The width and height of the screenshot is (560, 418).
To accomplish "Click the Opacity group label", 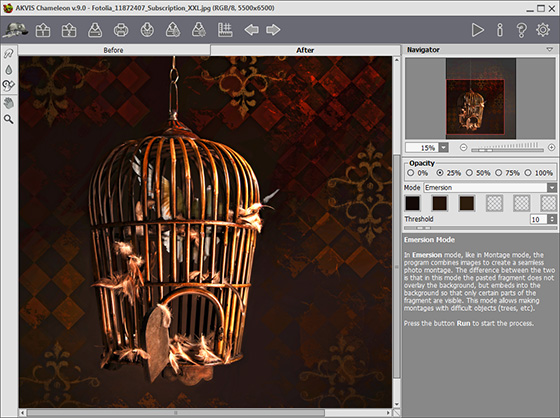I will (422, 163).
